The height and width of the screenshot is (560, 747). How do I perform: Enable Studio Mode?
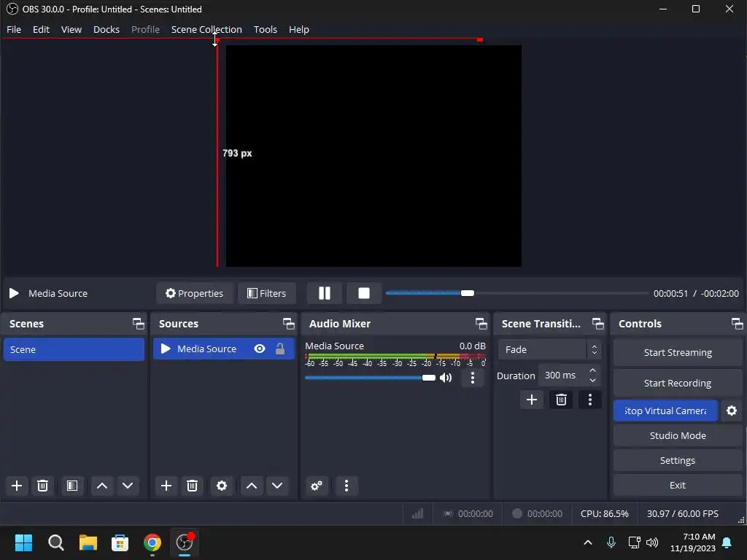pyautogui.click(x=678, y=436)
